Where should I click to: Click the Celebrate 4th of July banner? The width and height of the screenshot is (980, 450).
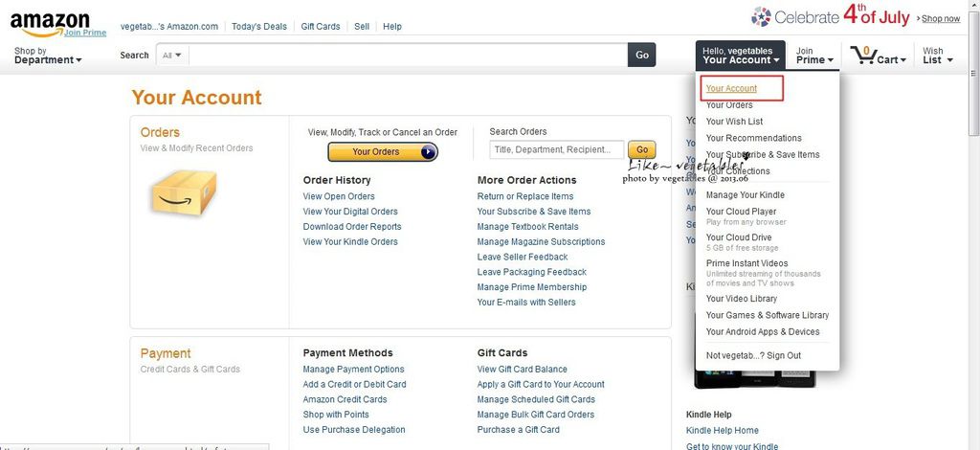[830, 16]
